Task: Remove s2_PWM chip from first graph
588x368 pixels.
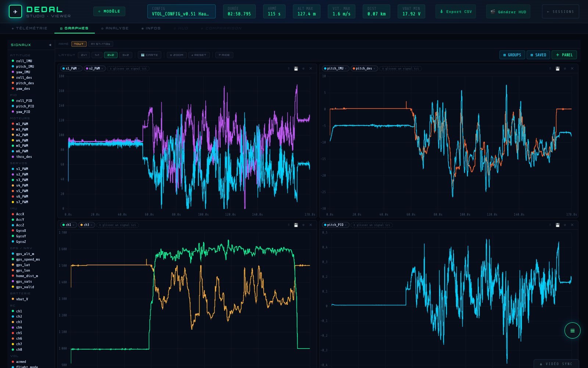Action: click(102, 68)
